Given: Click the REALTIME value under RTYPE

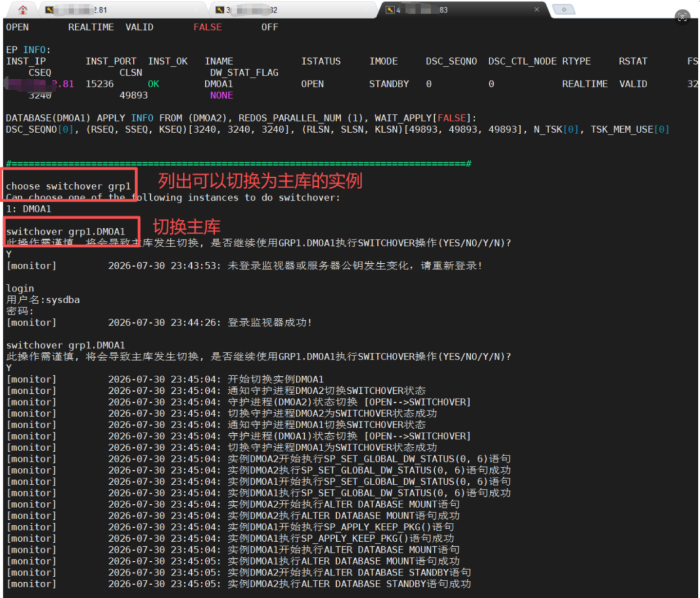Looking at the screenshot, I should 585,84.
